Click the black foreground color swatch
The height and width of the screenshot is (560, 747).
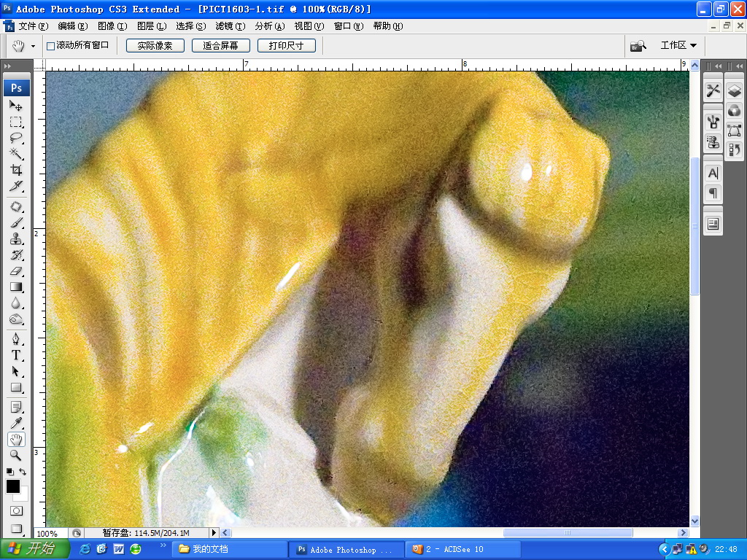click(x=13, y=486)
